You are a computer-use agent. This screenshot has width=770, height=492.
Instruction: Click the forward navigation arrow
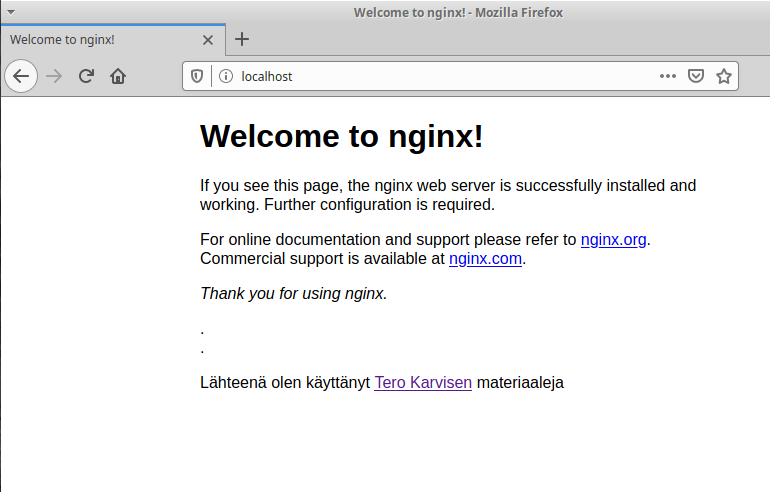tap(54, 76)
